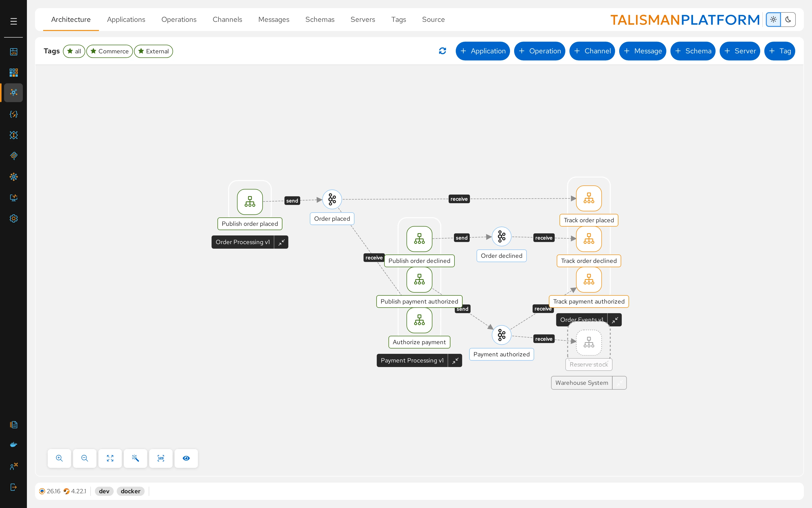Viewport: 812px width, 508px height.
Task: Toggle the all tag filter
Action: tap(74, 51)
